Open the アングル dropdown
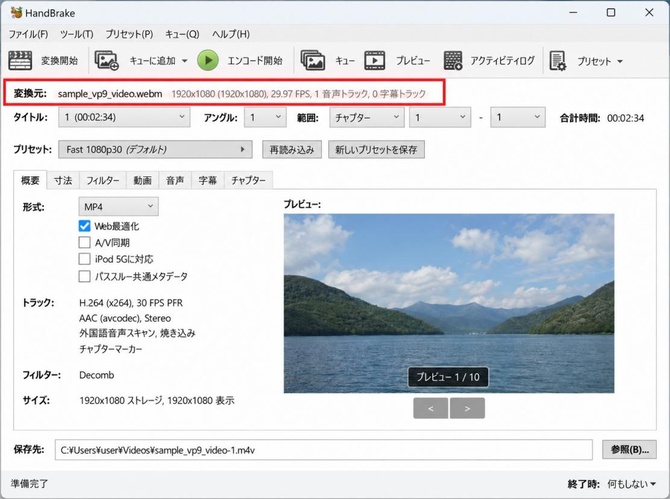670x499 pixels. (265, 117)
